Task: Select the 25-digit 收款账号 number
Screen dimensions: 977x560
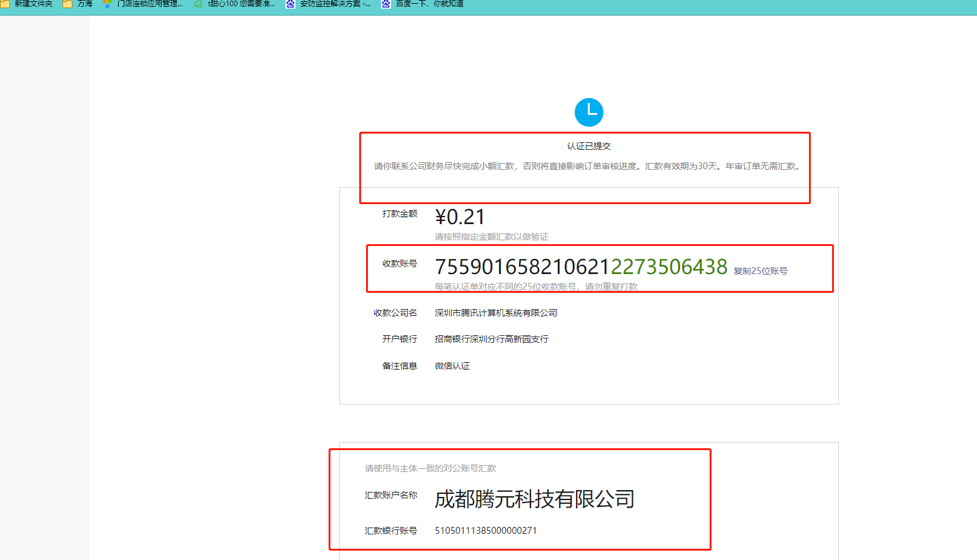Action: (581, 267)
